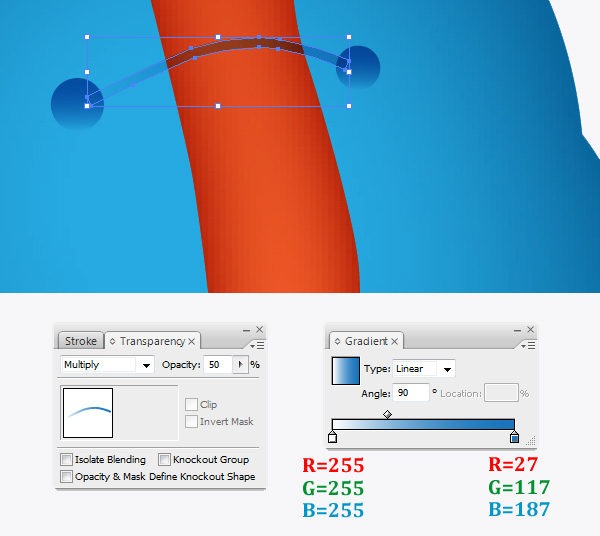This screenshot has width=600, height=536.
Task: Enable the Clip checkbox
Action: (x=191, y=404)
